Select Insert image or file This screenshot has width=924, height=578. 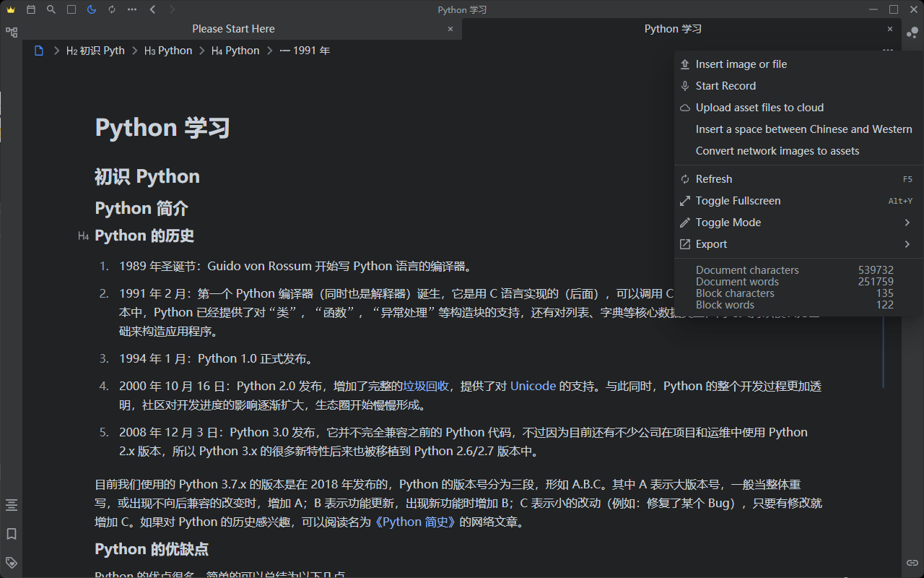[x=741, y=64]
